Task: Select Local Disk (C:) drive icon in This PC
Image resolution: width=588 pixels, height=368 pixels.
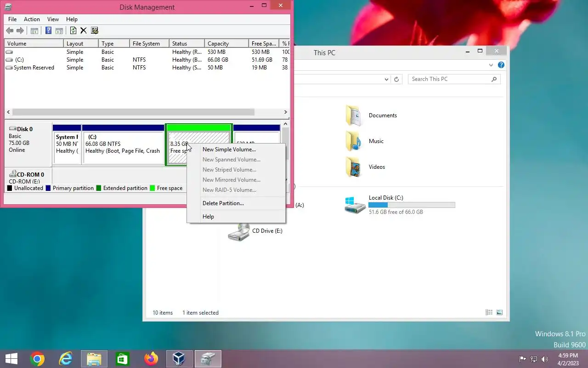Action: coord(355,205)
